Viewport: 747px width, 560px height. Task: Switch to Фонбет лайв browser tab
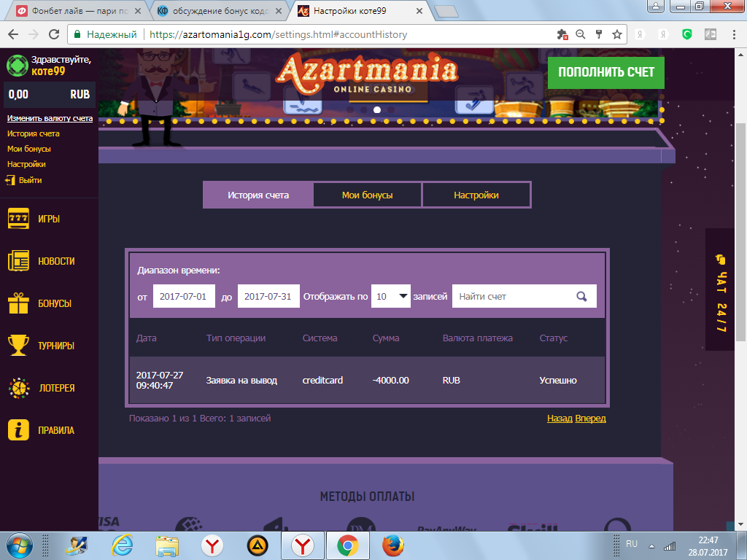[x=79, y=11]
